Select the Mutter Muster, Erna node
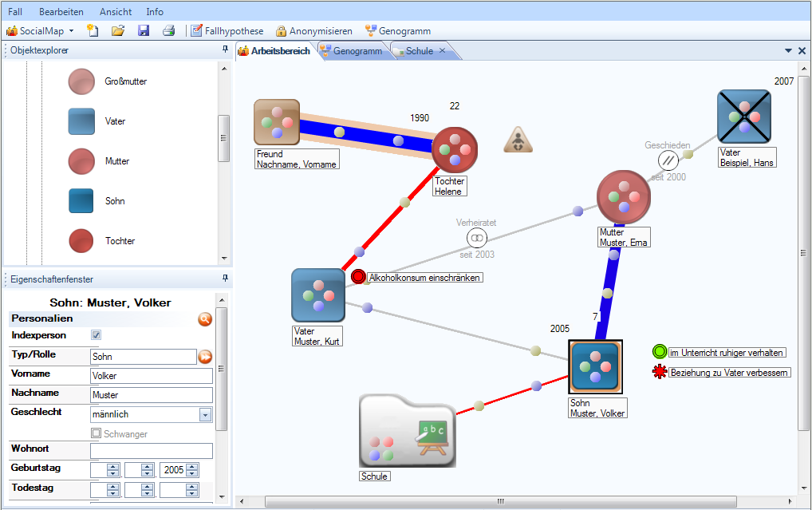The width and height of the screenshot is (812, 510). tap(624, 197)
